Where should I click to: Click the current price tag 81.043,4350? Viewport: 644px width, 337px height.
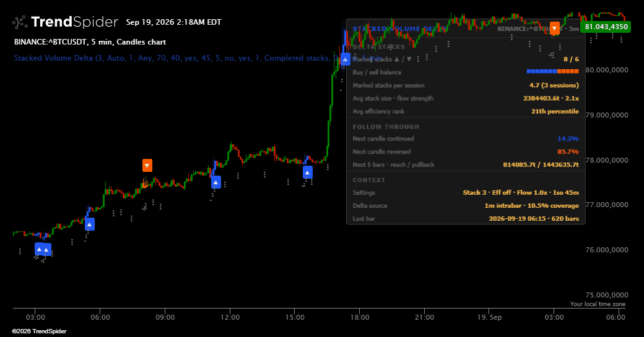[606, 27]
